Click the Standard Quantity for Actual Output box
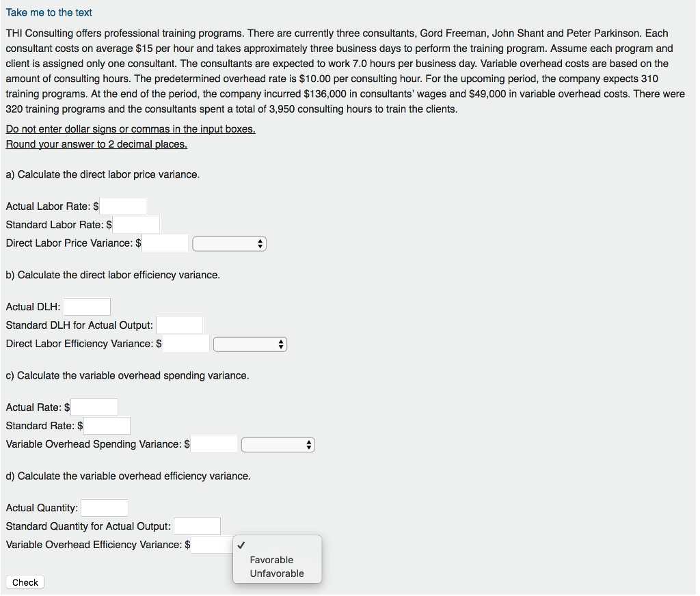Image resolution: width=700 pixels, height=596 pixels. (197, 526)
